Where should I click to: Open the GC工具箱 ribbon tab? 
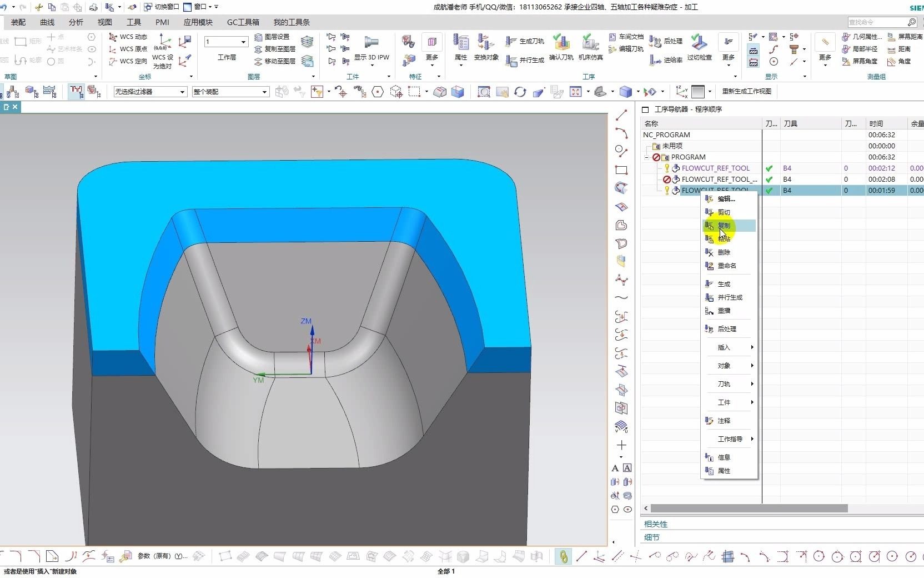[243, 22]
